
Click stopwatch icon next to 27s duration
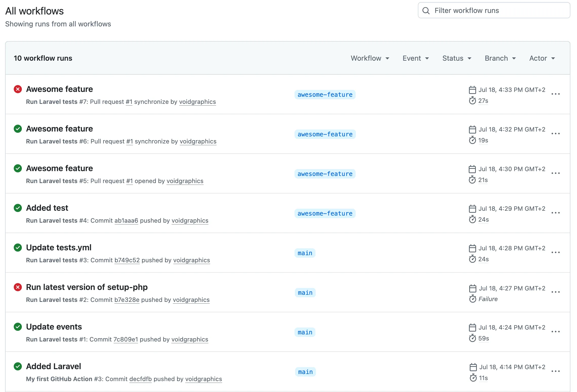pyautogui.click(x=472, y=101)
